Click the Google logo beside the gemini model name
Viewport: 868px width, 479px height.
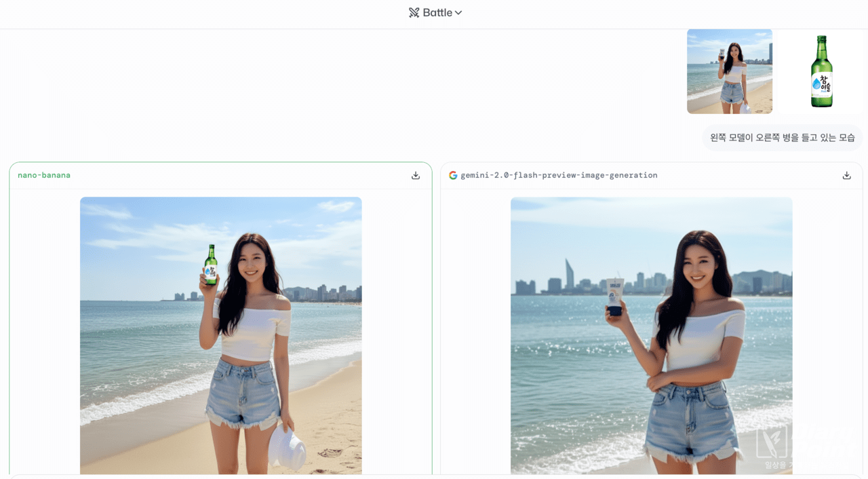point(453,175)
